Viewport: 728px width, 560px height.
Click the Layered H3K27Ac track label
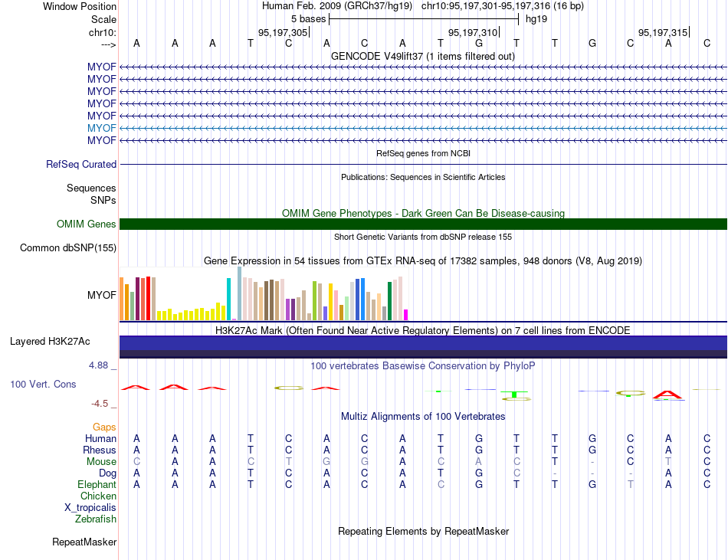[x=50, y=342]
